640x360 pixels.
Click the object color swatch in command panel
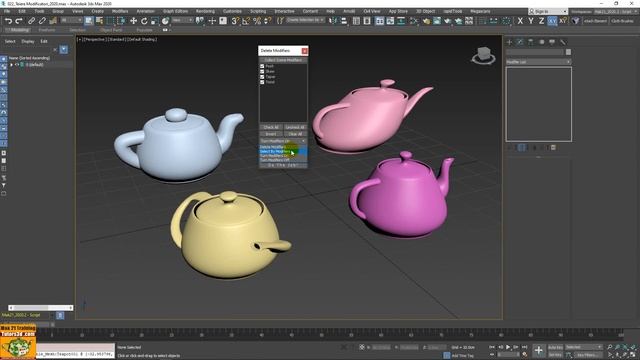click(568, 52)
